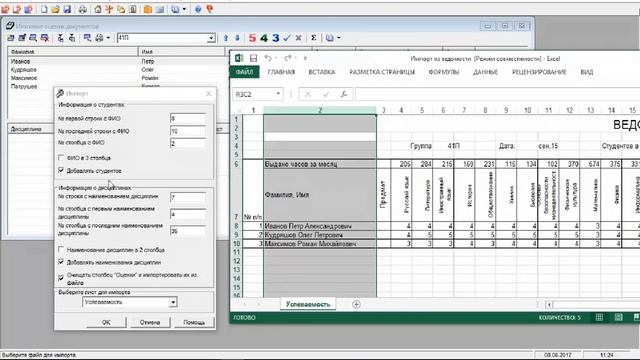Click the Excel redo arrow
The image size is (640, 360).
[x=288, y=58]
